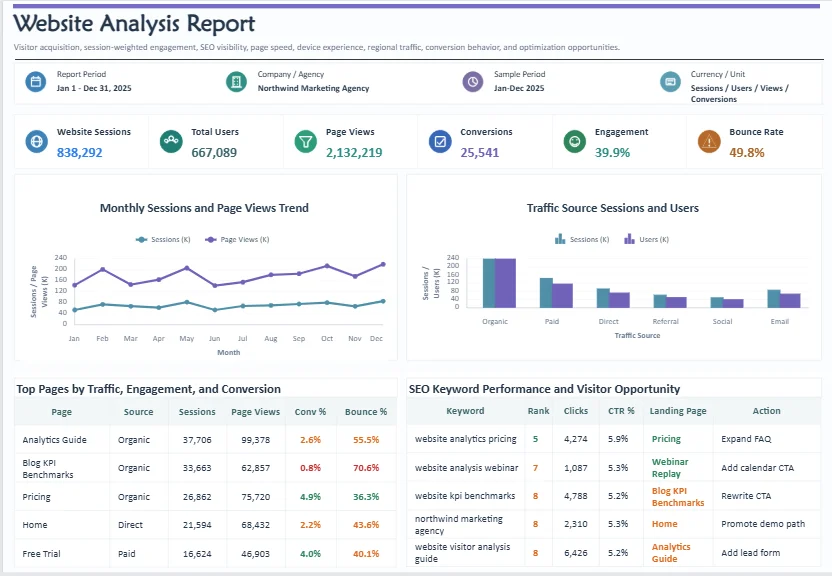Select the Free Trial page row
The image size is (832, 576).
[x=205, y=553]
